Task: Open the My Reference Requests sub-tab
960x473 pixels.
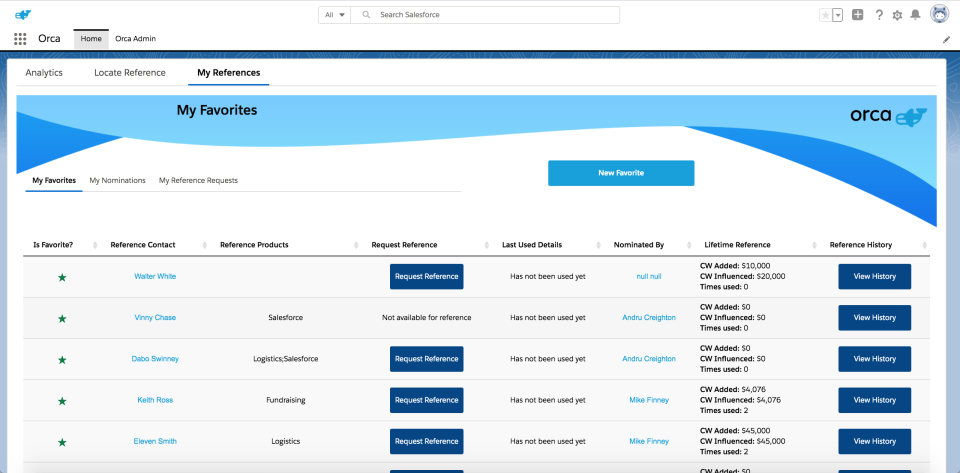Action: click(x=198, y=181)
